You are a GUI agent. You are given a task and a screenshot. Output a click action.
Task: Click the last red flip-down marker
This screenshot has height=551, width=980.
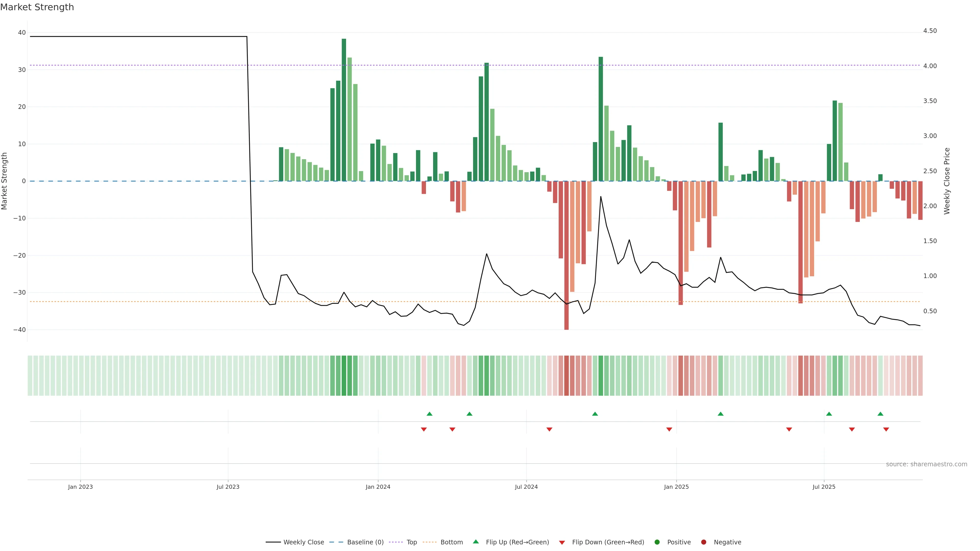(886, 429)
